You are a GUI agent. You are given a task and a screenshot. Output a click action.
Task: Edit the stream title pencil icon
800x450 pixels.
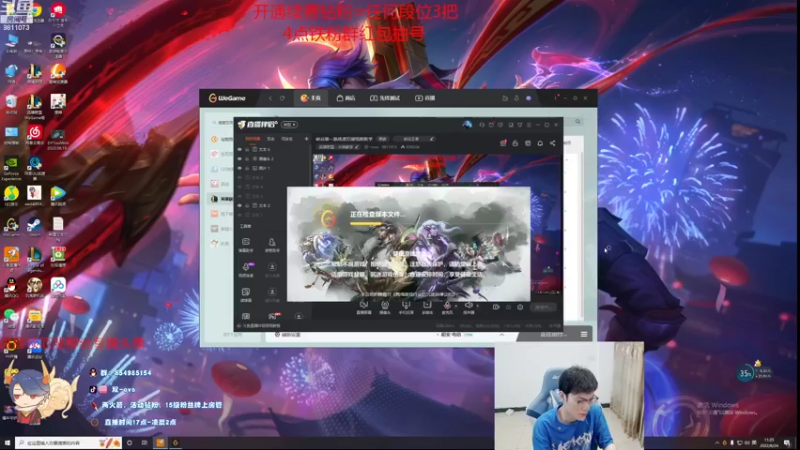coord(432,139)
